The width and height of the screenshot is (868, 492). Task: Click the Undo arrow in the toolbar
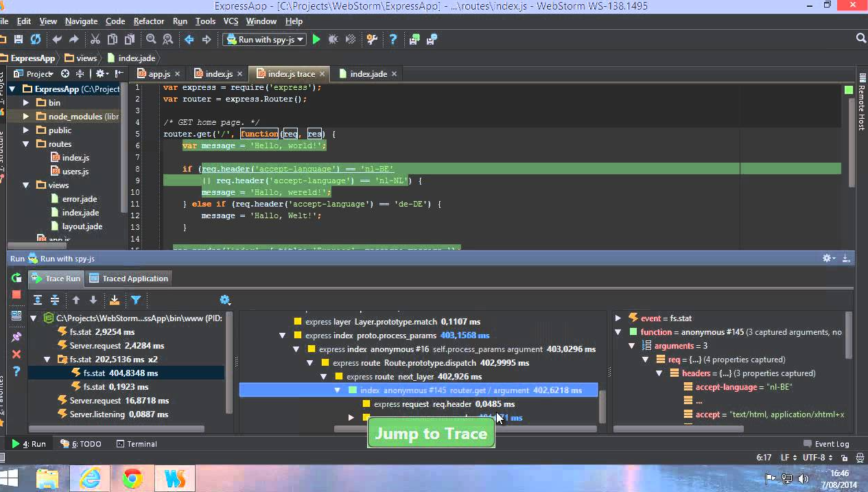(57, 40)
